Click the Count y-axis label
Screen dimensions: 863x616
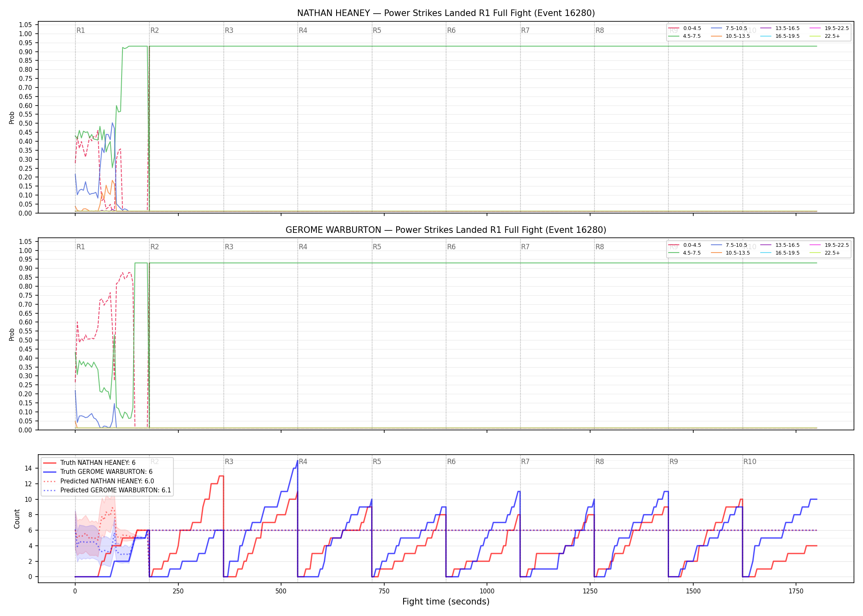[17, 519]
